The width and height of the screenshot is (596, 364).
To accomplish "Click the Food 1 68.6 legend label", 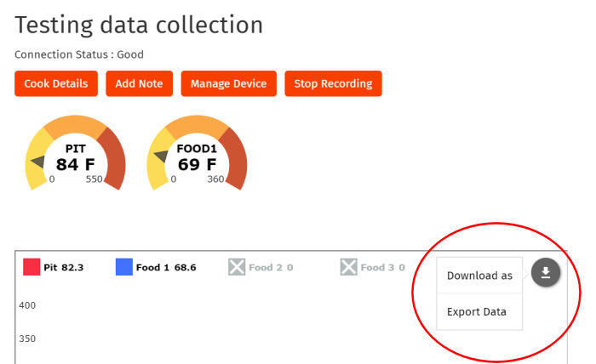I will (x=166, y=268).
